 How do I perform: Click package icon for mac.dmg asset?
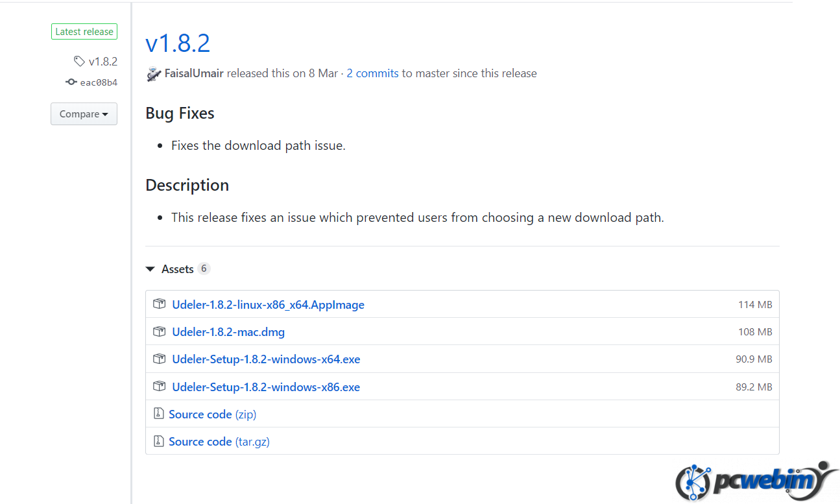159,331
